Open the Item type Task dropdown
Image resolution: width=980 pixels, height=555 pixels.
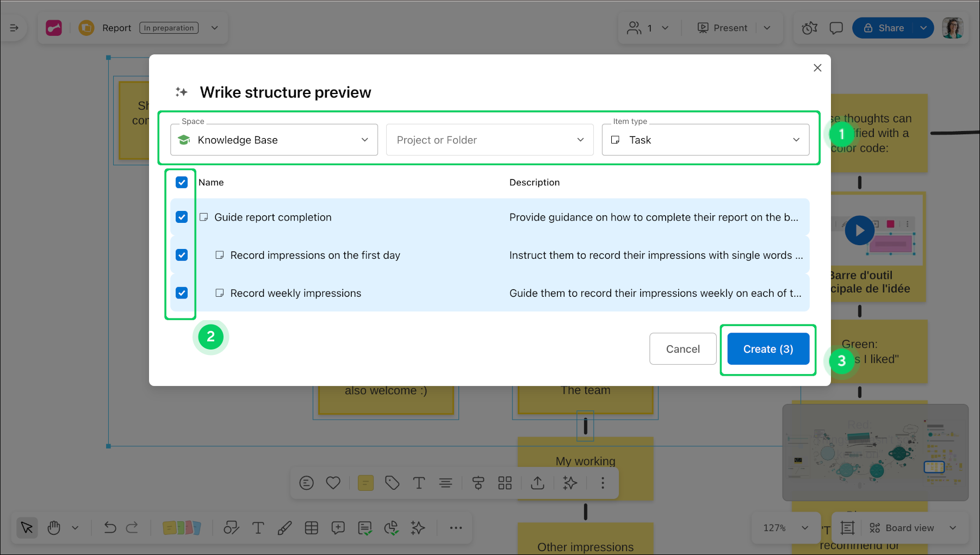pyautogui.click(x=705, y=140)
